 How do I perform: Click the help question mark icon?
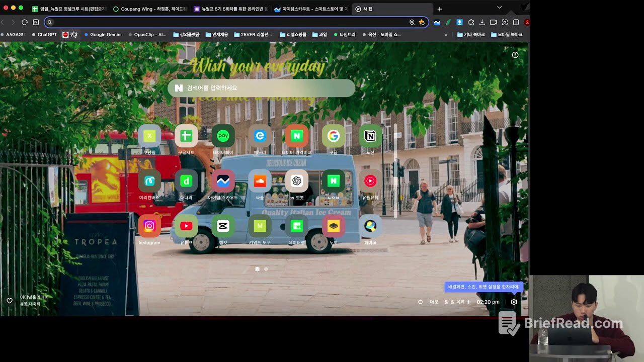[515, 55]
